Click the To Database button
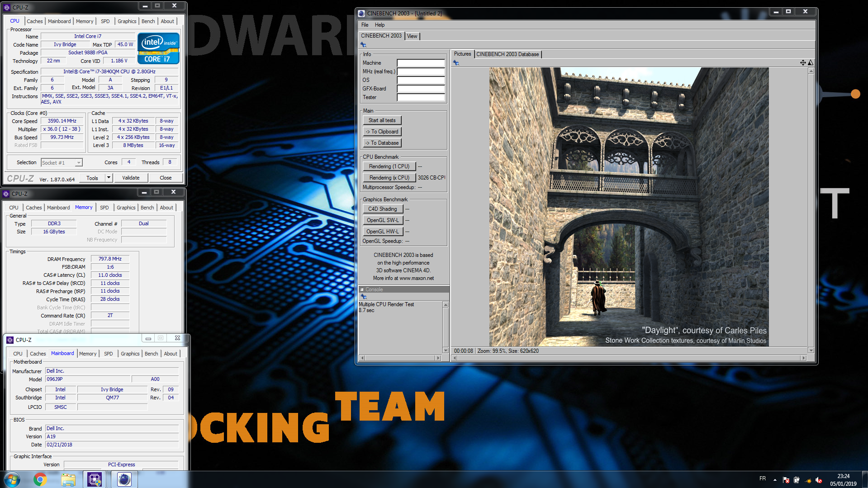This screenshot has height=488, width=868. point(382,143)
